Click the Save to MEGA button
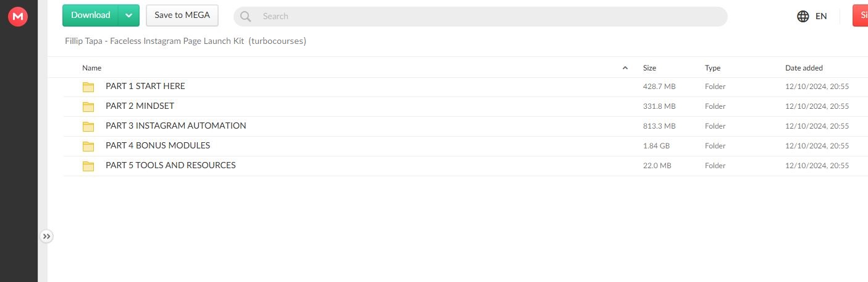The height and width of the screenshot is (282, 868). [x=182, y=15]
